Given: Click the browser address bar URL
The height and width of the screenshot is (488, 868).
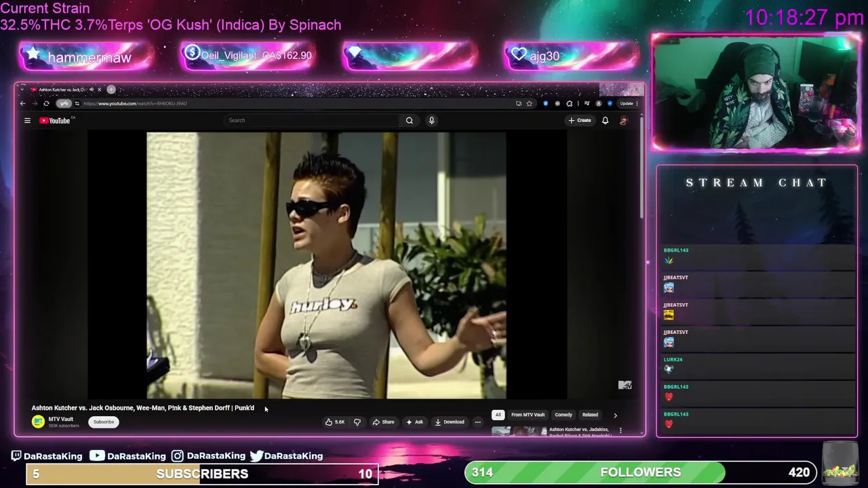Looking at the screenshot, I should [135, 104].
